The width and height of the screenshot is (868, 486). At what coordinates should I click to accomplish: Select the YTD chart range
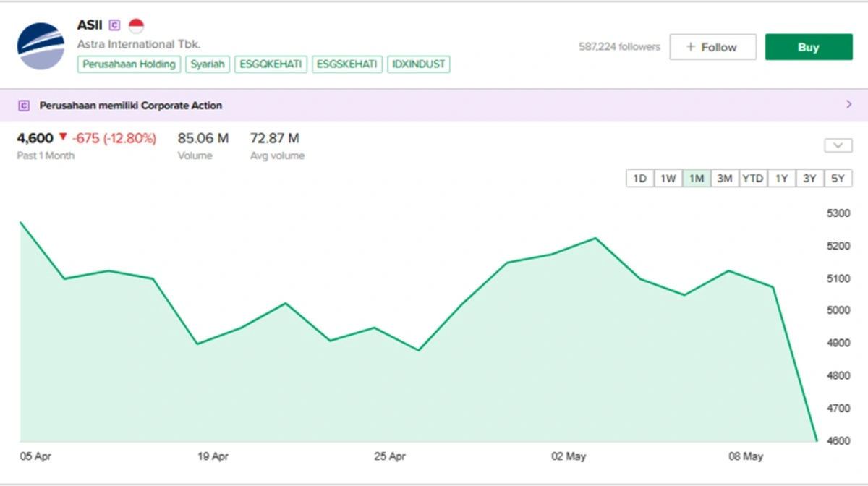[x=753, y=179]
